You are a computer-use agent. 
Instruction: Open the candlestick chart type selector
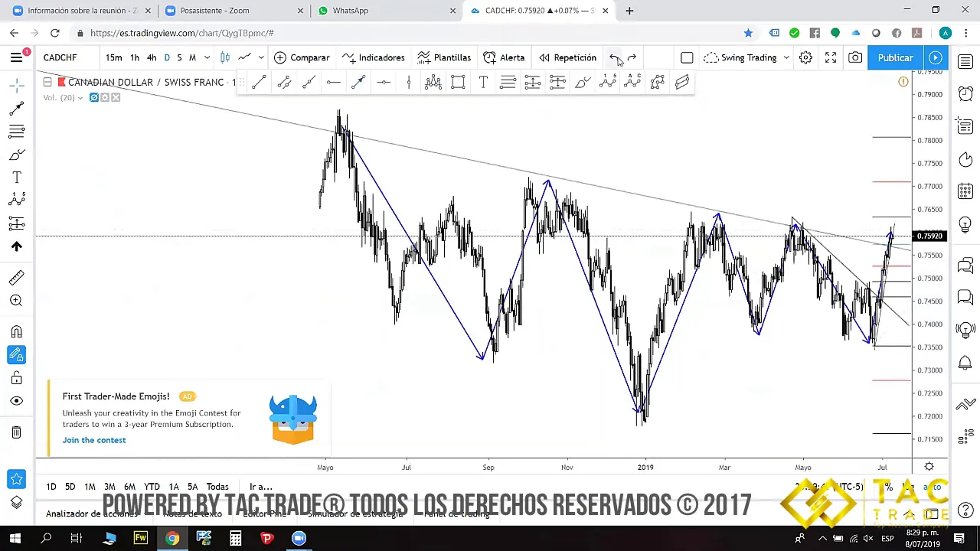[x=225, y=57]
